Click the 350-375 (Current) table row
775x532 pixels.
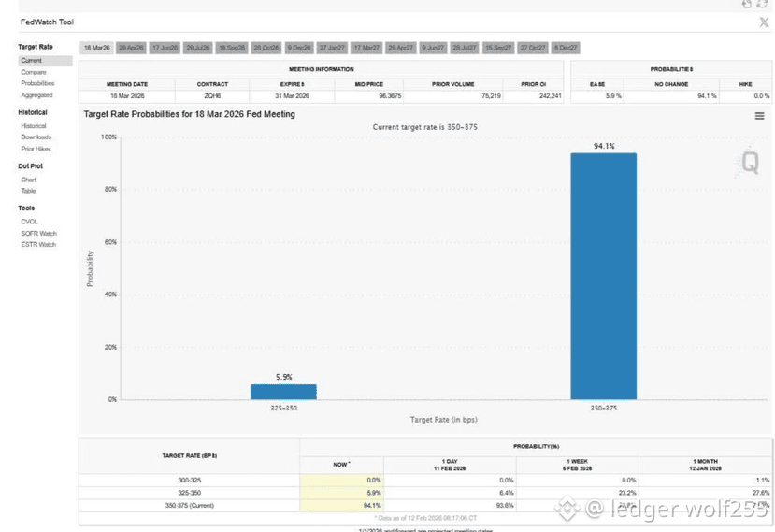pyautogui.click(x=425, y=505)
